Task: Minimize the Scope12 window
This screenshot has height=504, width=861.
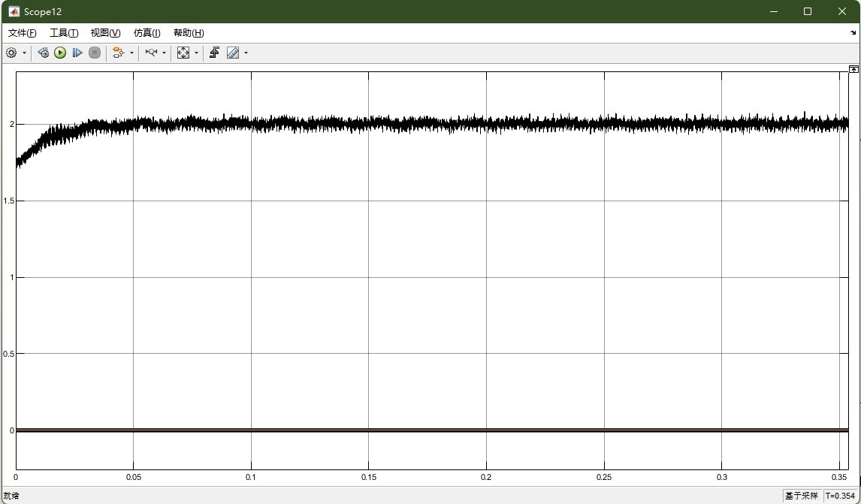Action: [x=774, y=11]
